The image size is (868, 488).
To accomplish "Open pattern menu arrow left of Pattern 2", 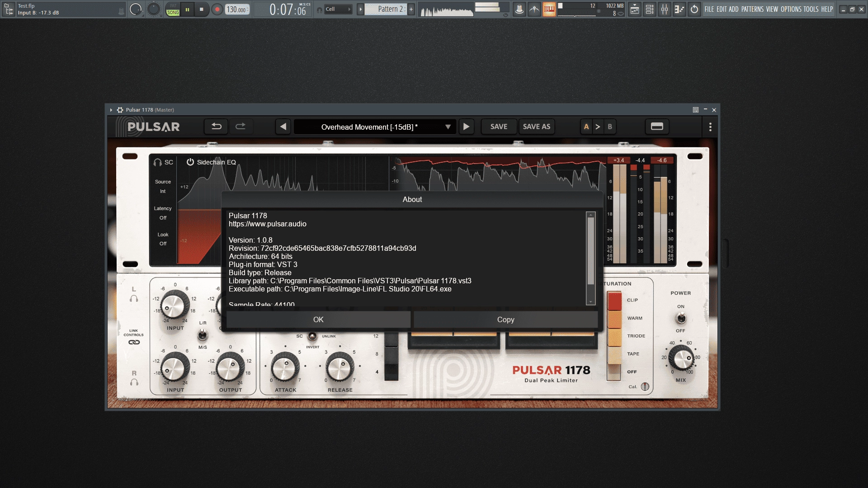I will pos(360,9).
